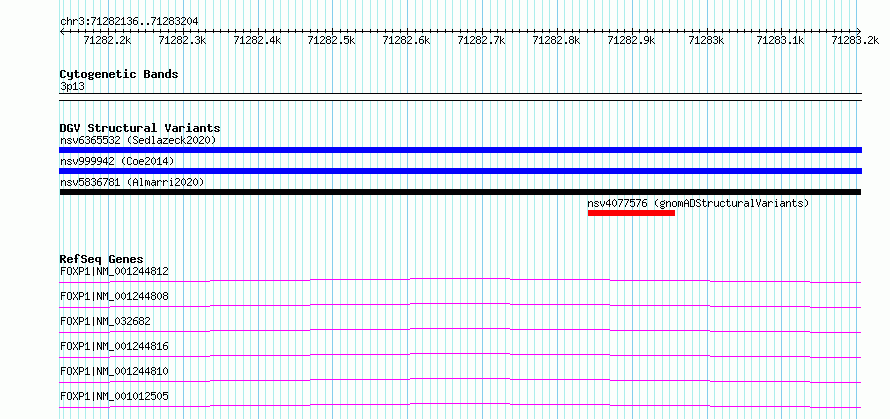Click the right arrow of the ruler
The width and height of the screenshot is (890, 419).
click(859, 31)
